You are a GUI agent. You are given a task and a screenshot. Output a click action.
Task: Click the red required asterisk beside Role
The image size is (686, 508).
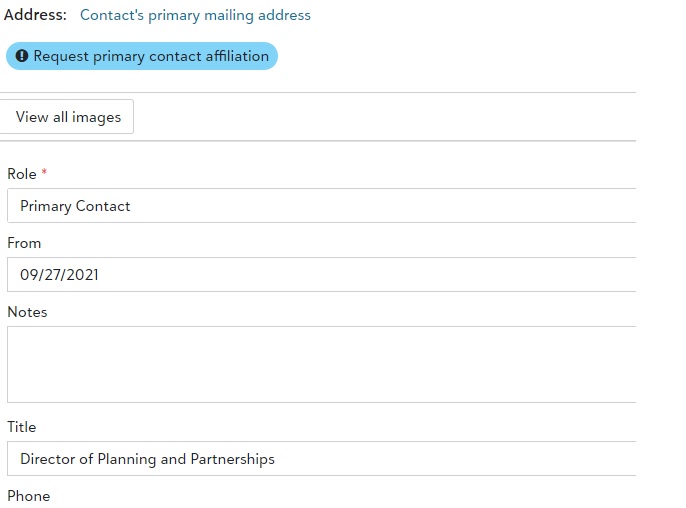[x=44, y=174]
